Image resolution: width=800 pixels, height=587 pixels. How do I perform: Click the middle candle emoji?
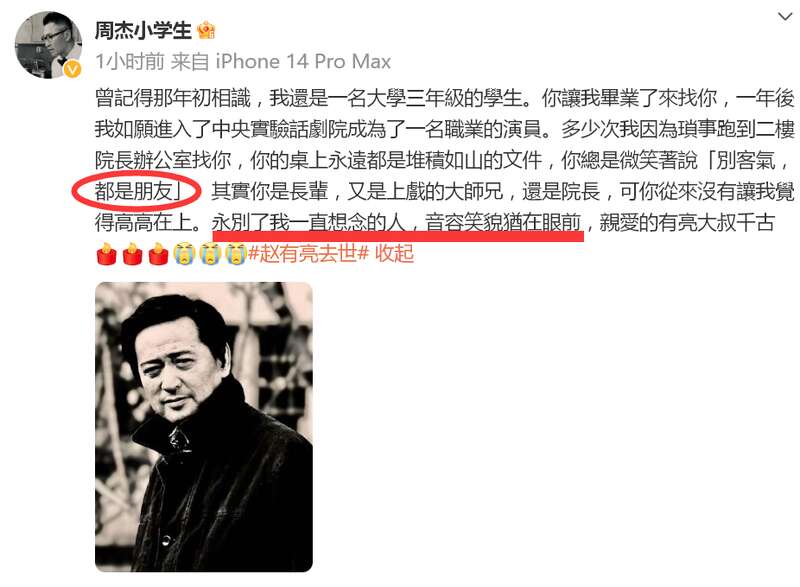(x=132, y=253)
